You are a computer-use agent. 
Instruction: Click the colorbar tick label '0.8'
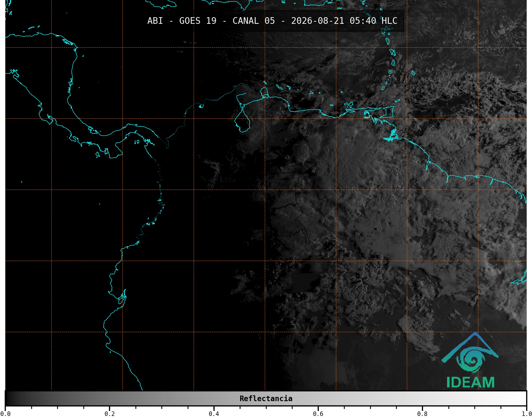pos(422,414)
